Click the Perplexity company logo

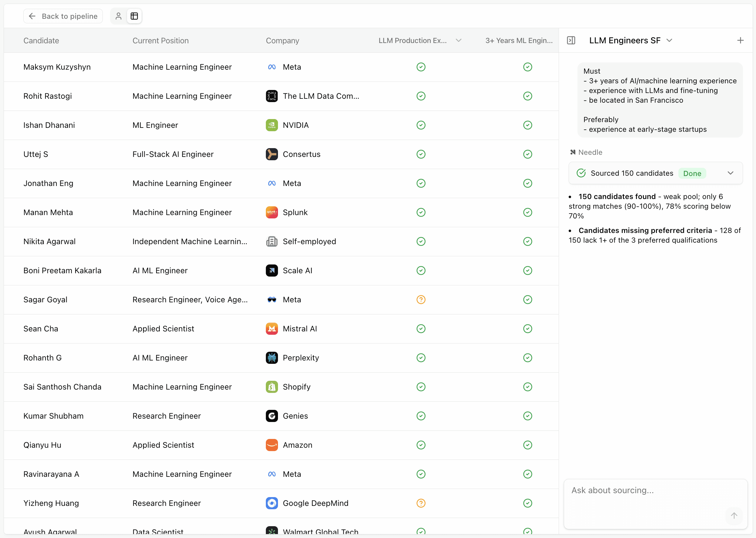(271, 358)
